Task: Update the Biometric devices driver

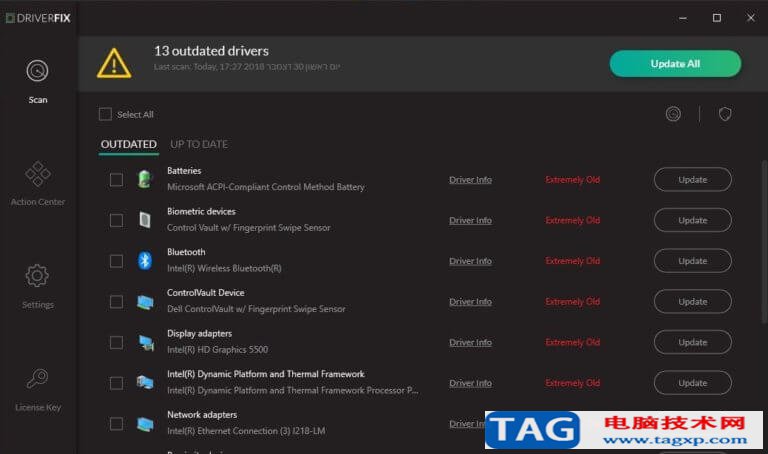Action: [x=693, y=220]
